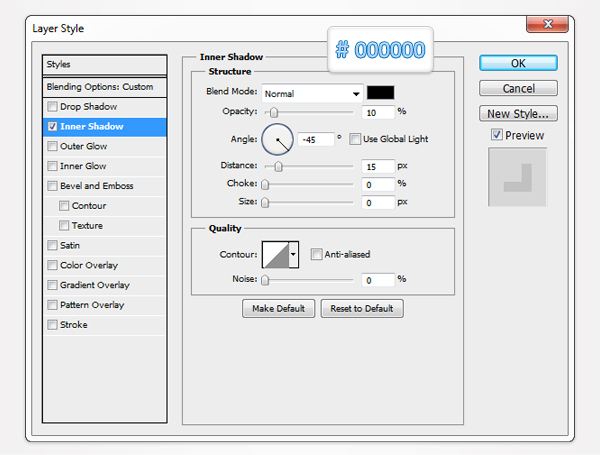600x455 pixels.
Task: Enable the Drop Shadow checkbox
Action: 52,106
